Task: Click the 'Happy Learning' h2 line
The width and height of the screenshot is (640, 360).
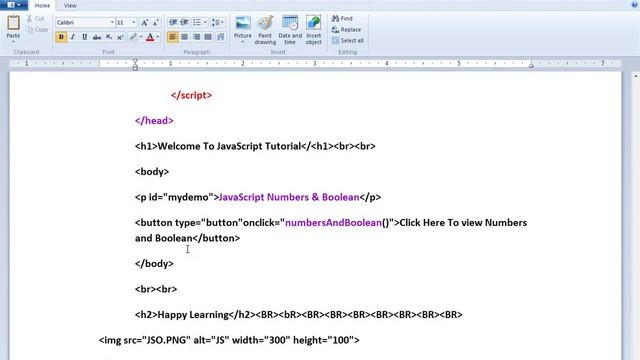Action: coord(299,315)
